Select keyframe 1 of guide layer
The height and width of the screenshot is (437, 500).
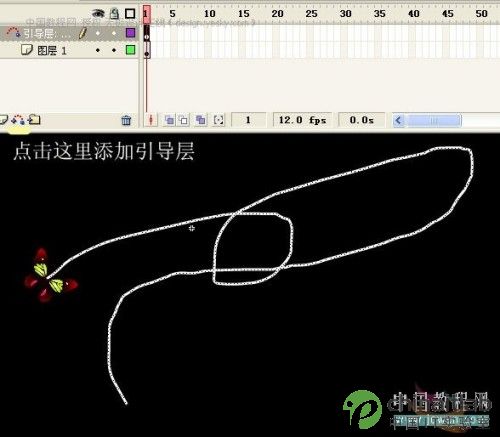pyautogui.click(x=147, y=33)
